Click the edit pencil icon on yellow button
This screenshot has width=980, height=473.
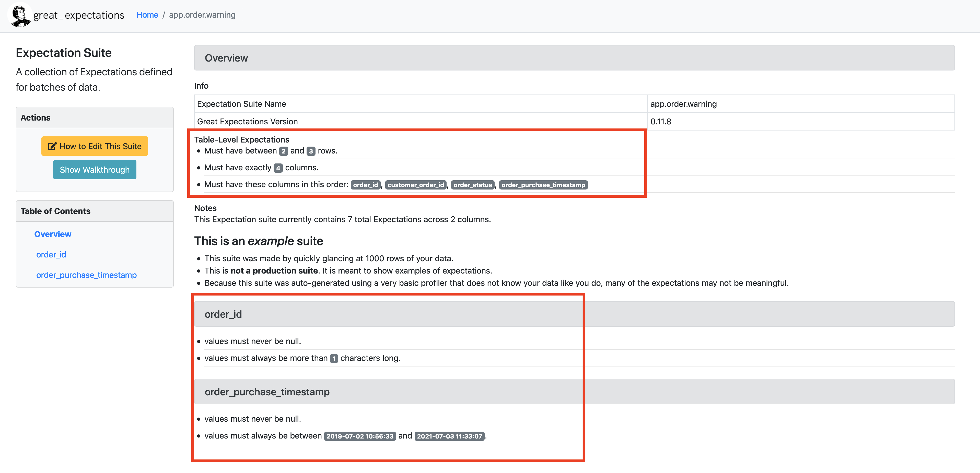coord(52,146)
